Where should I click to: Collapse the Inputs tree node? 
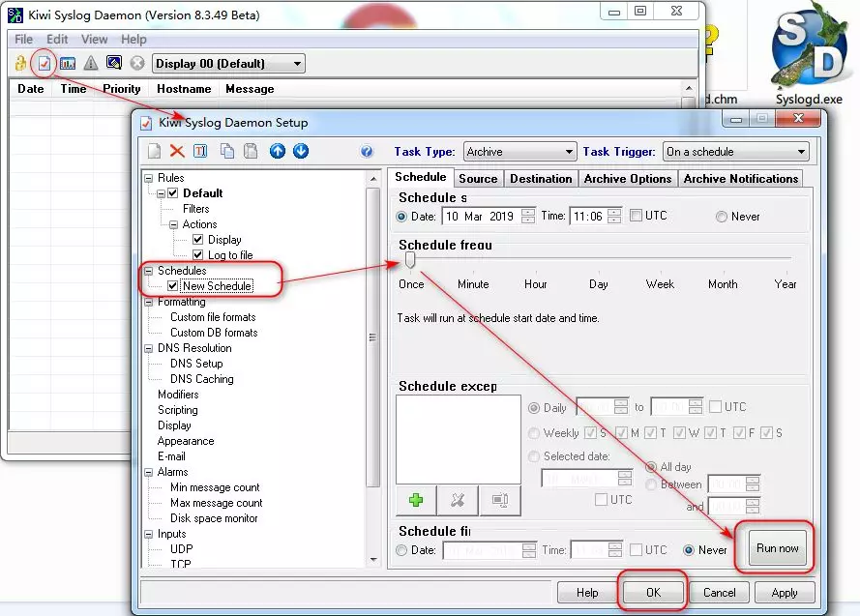[x=149, y=535]
